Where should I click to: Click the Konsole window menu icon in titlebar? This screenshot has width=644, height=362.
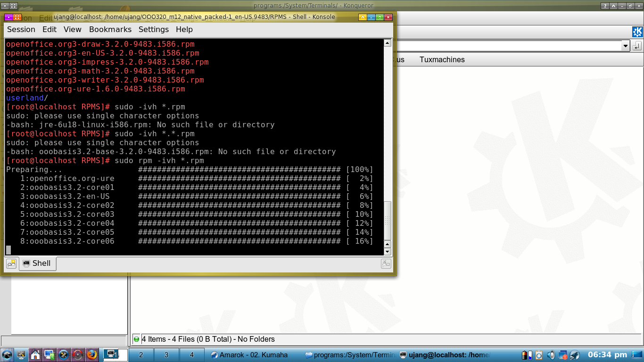click(9, 17)
